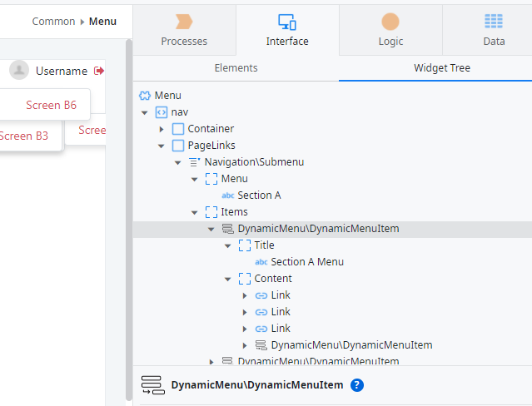Collapse the nav node
This screenshot has height=406, width=532.
pos(145,112)
